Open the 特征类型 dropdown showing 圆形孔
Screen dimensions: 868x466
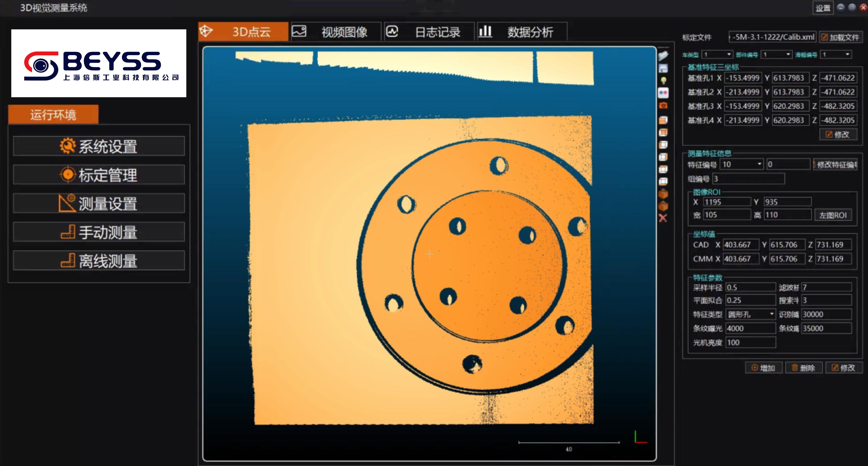pyautogui.click(x=751, y=314)
